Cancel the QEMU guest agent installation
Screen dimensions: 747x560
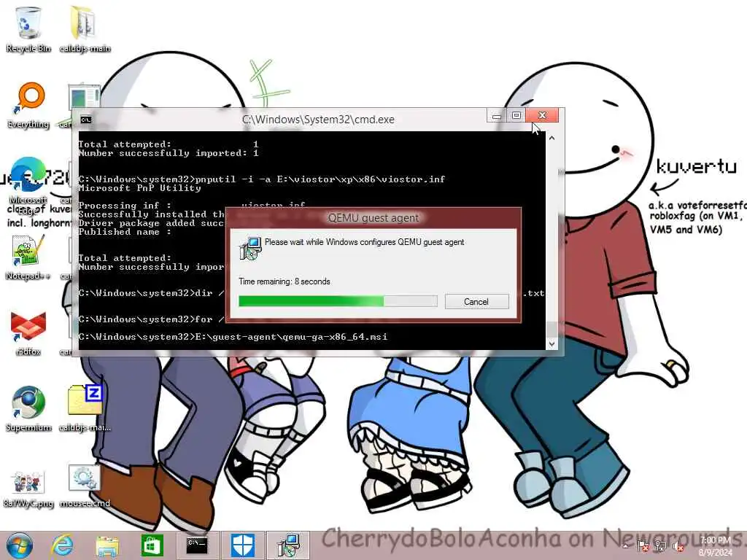coord(476,301)
